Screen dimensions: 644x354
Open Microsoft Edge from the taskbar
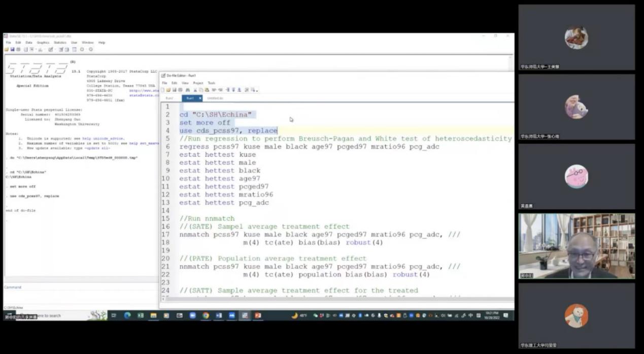point(127,315)
